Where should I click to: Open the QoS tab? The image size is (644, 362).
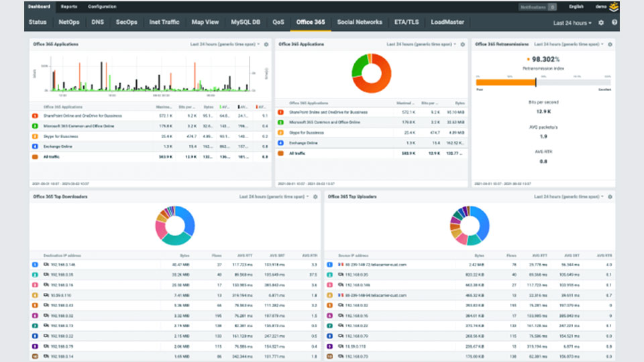pyautogui.click(x=278, y=22)
